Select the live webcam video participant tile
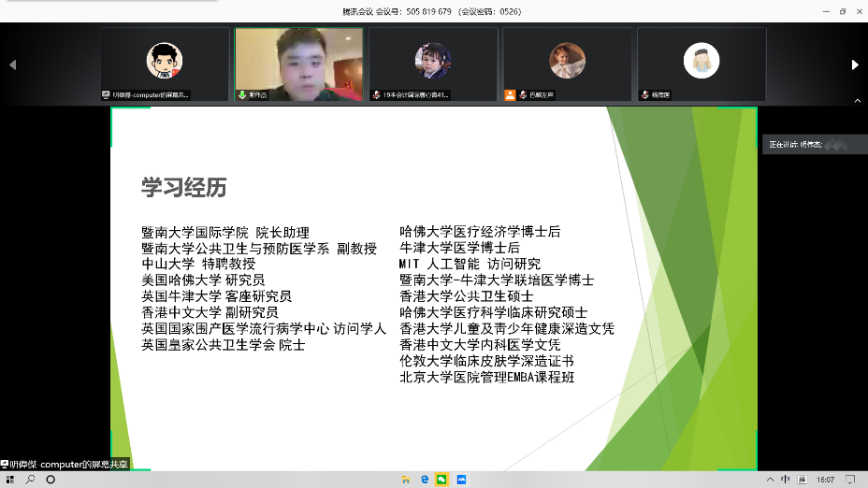Screen dimensions: 868x488 (298, 64)
